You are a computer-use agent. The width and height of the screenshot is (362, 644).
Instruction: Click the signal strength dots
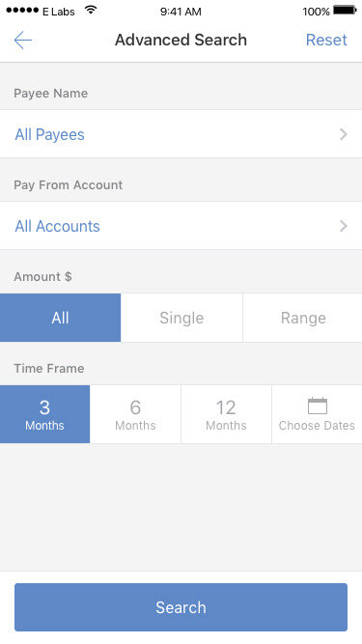22,11
